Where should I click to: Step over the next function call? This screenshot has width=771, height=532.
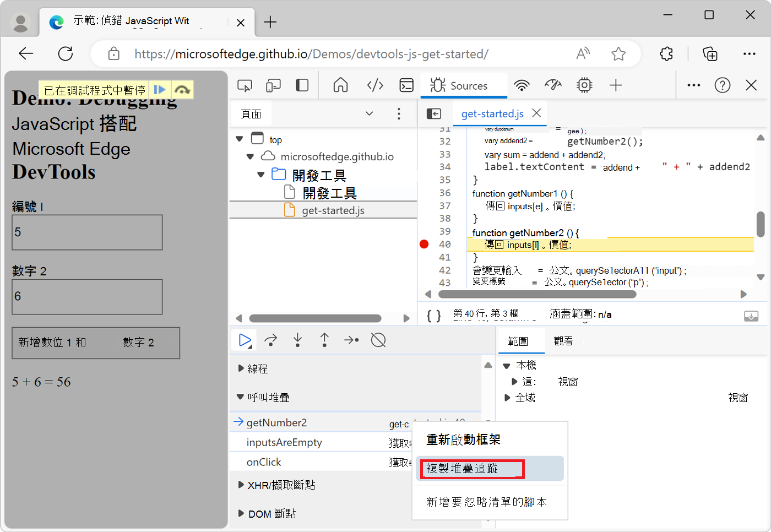pos(270,340)
